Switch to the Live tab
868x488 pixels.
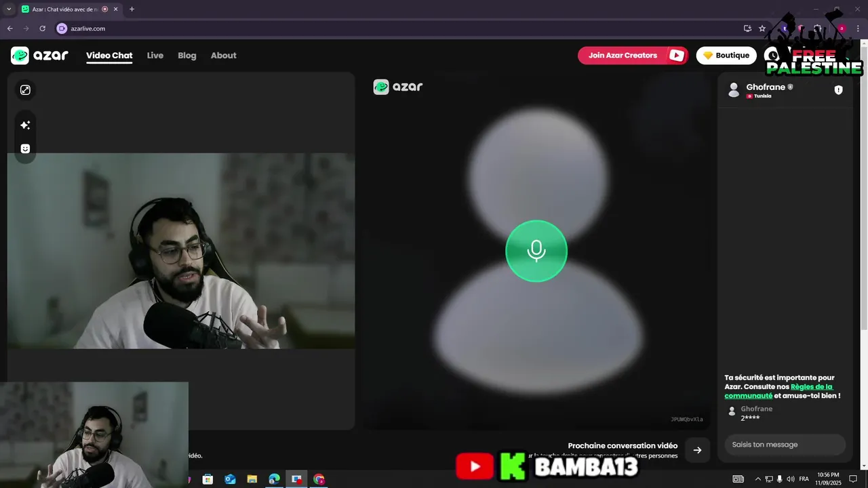[x=155, y=56]
